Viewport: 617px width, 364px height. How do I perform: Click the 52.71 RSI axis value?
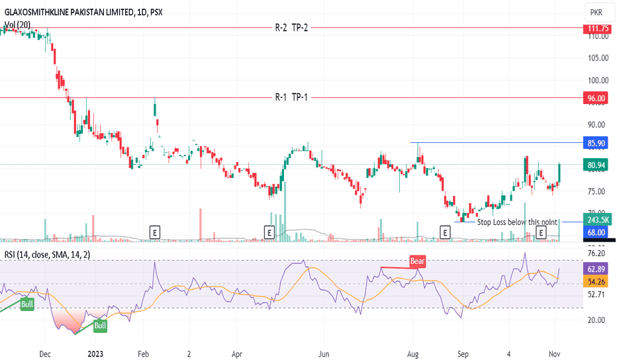tap(596, 294)
